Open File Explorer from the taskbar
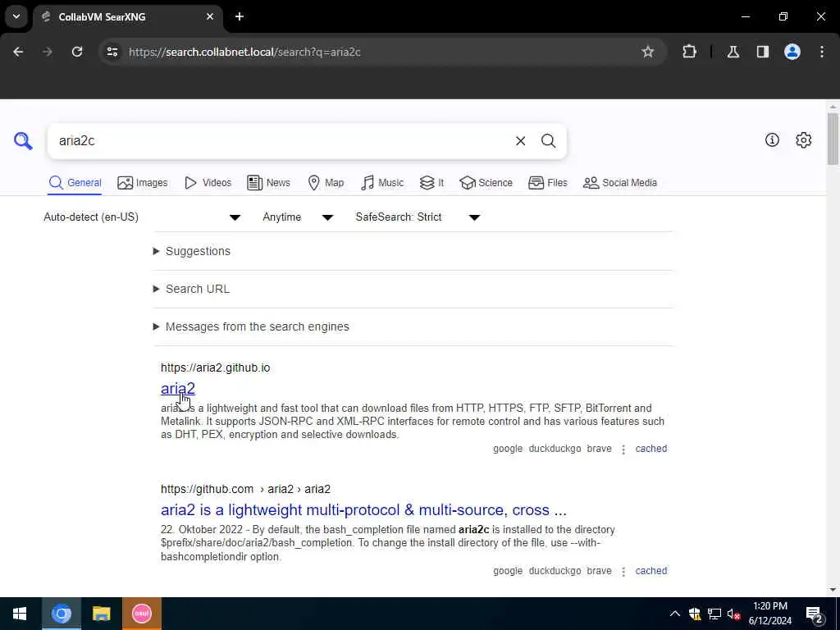Viewport: 840px width, 630px height. pos(101,614)
